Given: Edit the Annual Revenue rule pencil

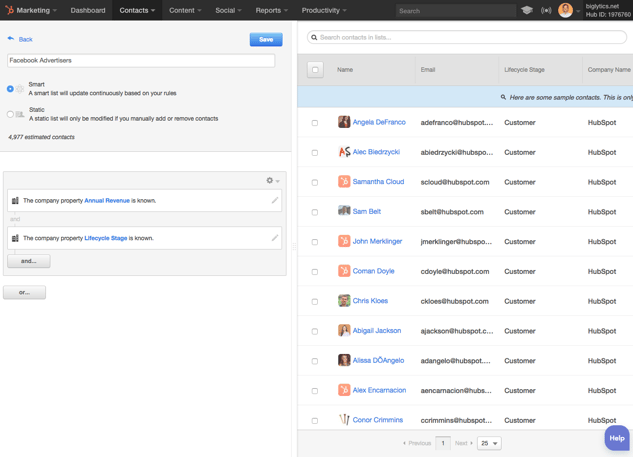Looking at the screenshot, I should click(x=275, y=200).
